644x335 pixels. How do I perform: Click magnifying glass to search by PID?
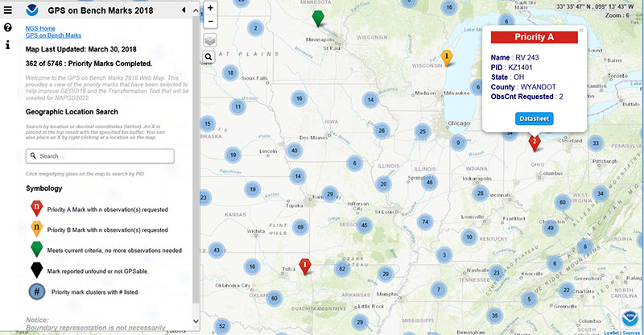[208, 57]
